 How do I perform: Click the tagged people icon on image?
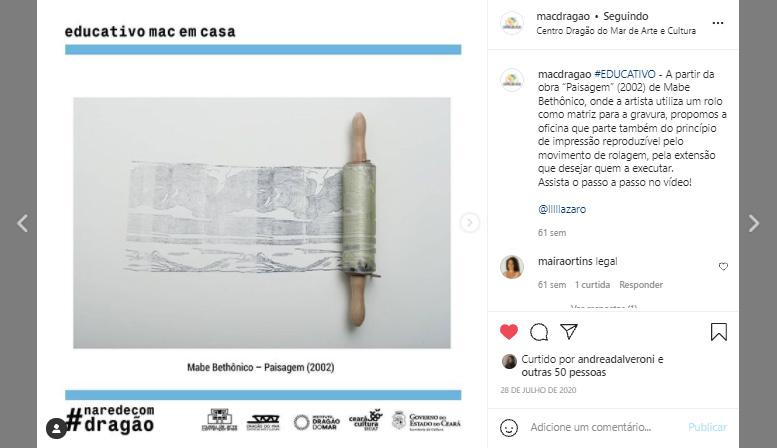point(56,428)
